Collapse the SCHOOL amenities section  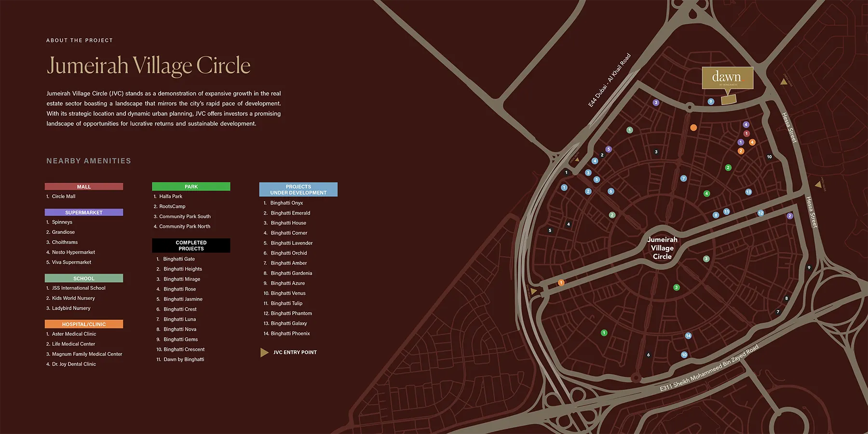[84, 278]
